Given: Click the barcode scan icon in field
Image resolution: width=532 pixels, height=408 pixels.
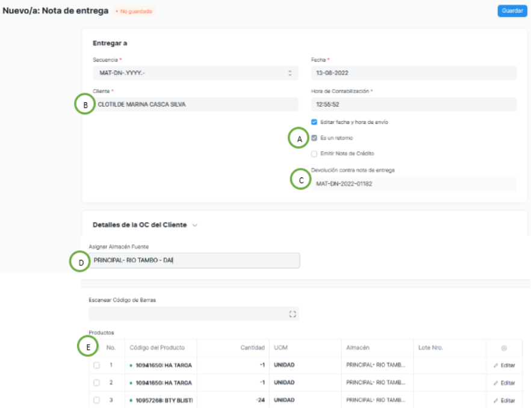Looking at the screenshot, I should pos(292,314).
